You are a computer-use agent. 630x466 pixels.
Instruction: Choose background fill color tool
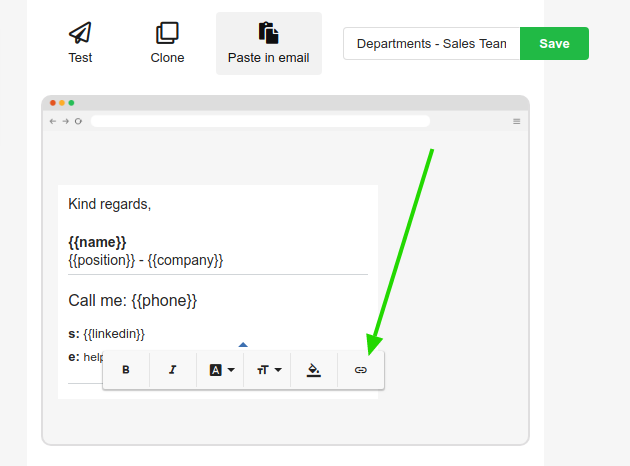point(314,370)
